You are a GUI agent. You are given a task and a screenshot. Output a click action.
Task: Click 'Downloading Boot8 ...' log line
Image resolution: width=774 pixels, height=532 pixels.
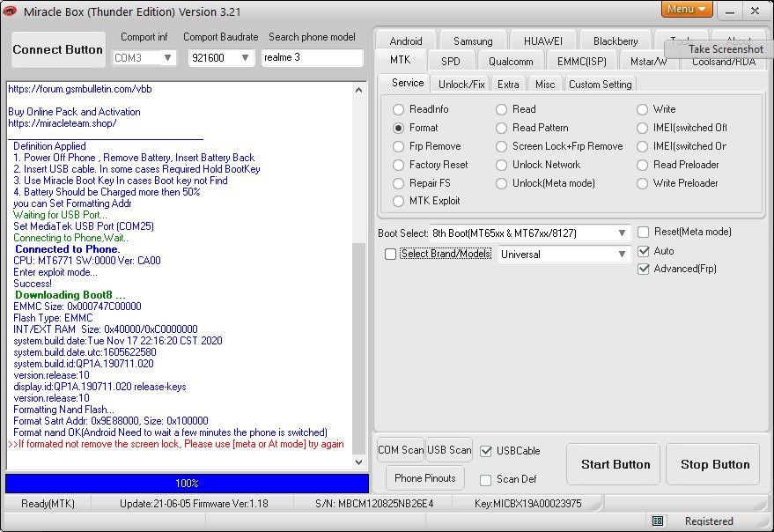pyautogui.click(x=70, y=295)
